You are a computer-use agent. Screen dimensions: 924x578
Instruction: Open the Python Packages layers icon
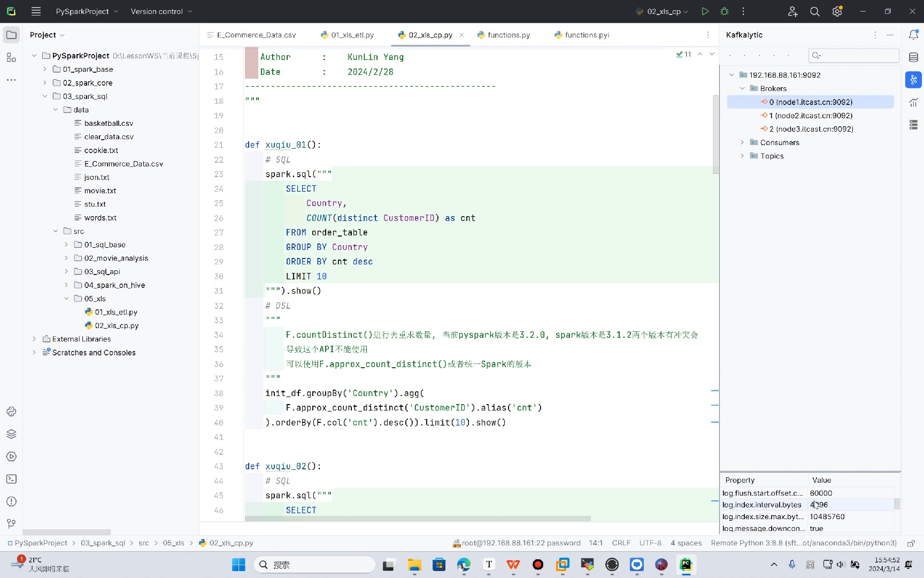point(11,434)
